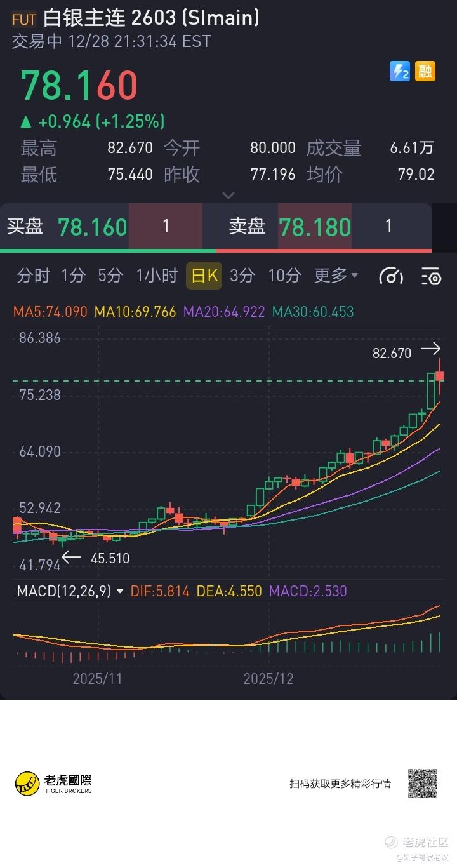The image size is (457, 868).
Task: Tap the tallest green MACD histogram bar
Action: coord(439,643)
